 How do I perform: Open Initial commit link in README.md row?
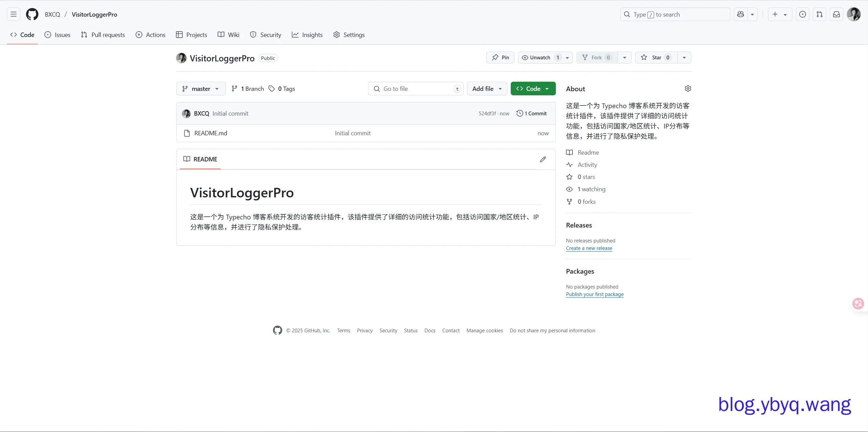tap(352, 133)
